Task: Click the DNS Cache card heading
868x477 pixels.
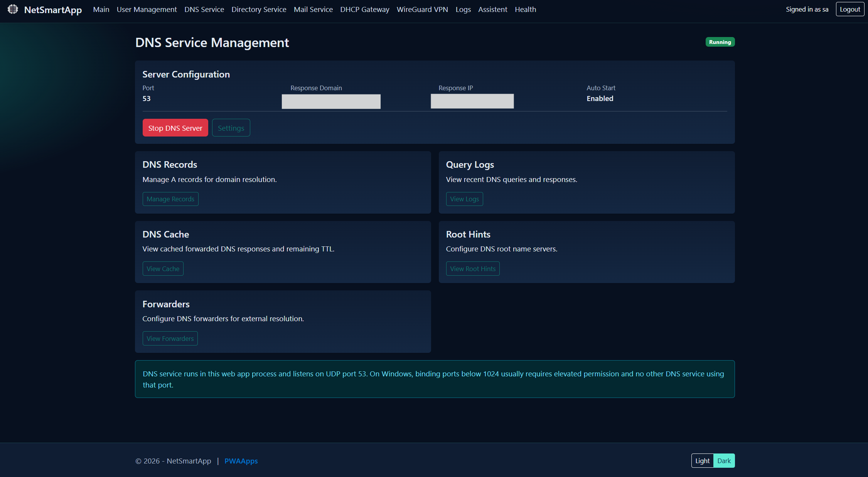Action: (x=165, y=234)
